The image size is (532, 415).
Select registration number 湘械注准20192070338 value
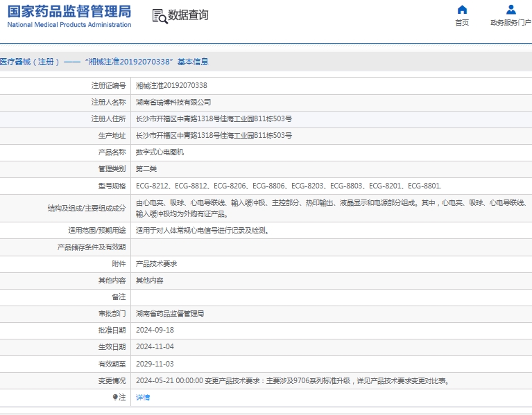pos(171,85)
